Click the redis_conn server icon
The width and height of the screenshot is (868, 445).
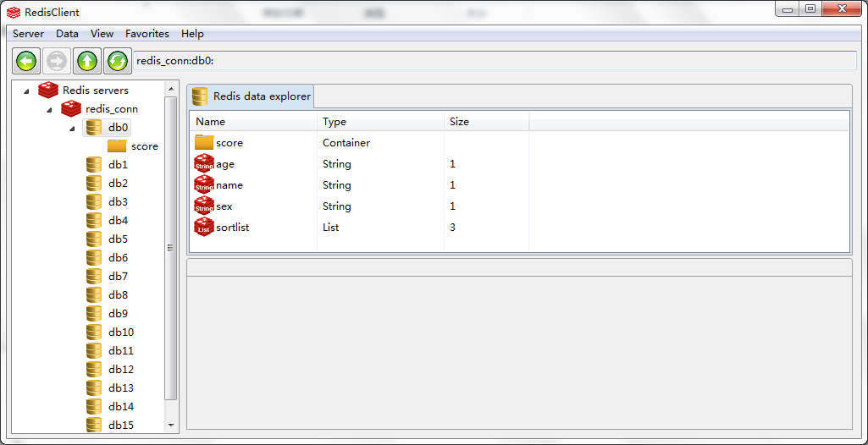click(71, 108)
